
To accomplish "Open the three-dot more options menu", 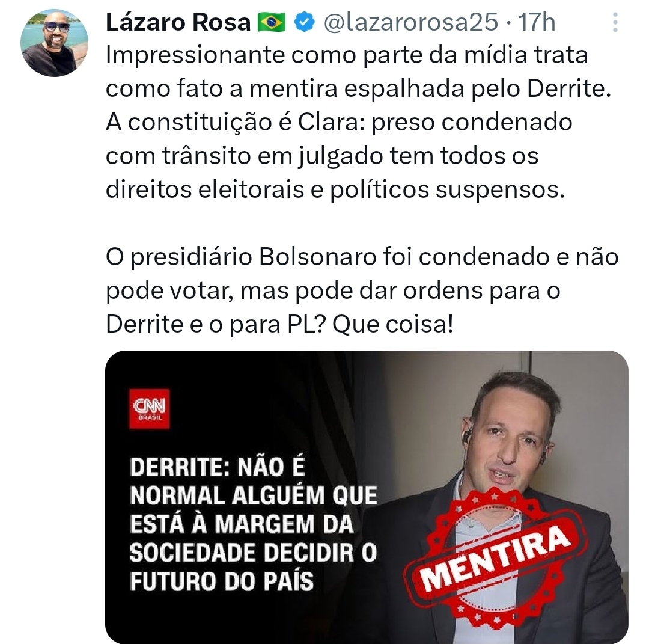I will coord(615,22).
